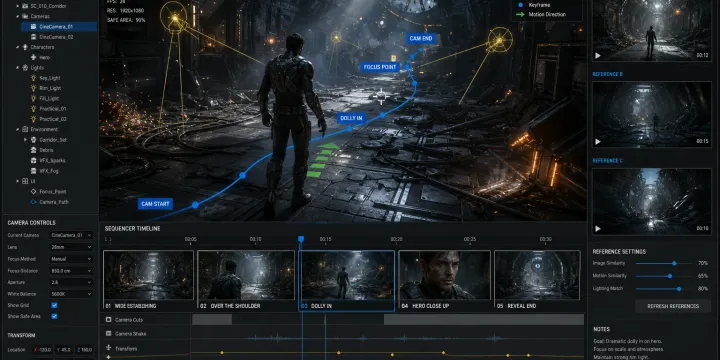Play the Reference C clip
The image size is (720, 360).
pyautogui.click(x=598, y=228)
